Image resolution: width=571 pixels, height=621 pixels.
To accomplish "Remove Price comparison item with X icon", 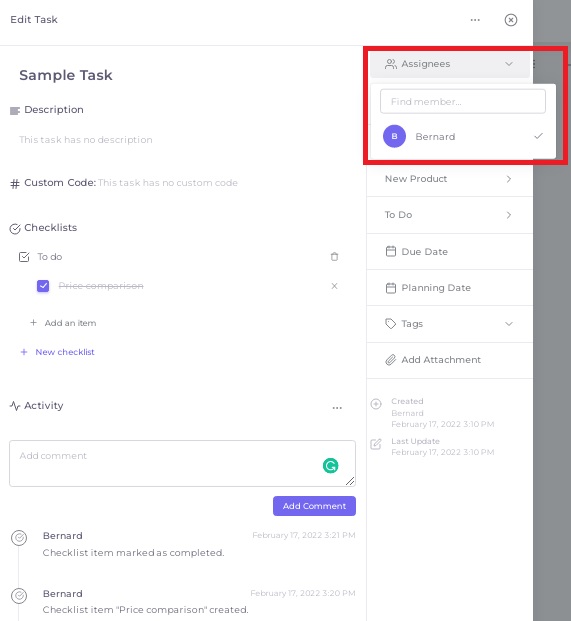I will tap(334, 286).
